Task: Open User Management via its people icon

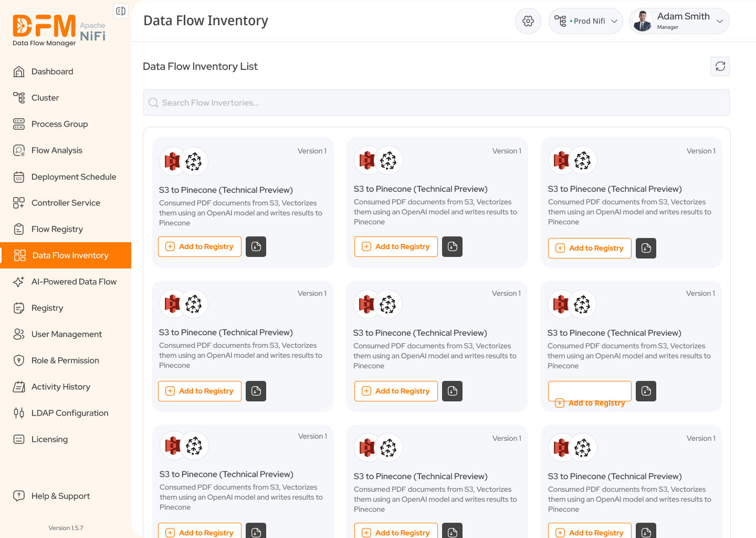Action: point(19,334)
